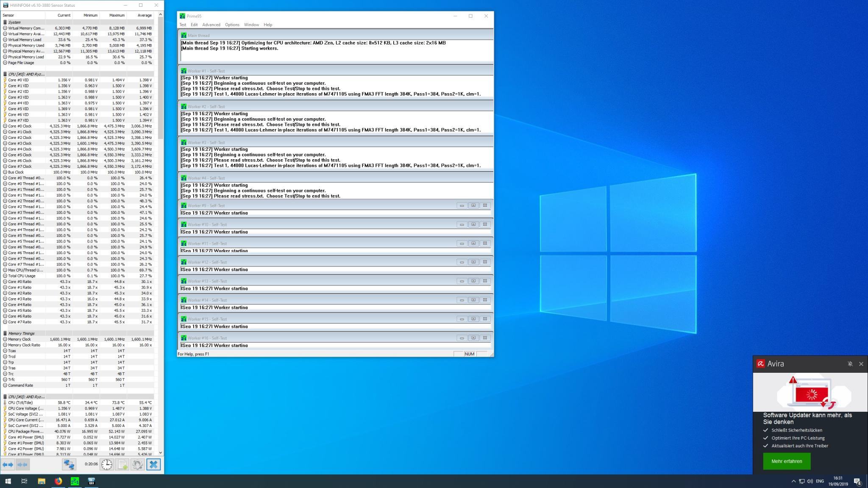
Task: Restore Worker #9 child window
Action: (x=473, y=205)
